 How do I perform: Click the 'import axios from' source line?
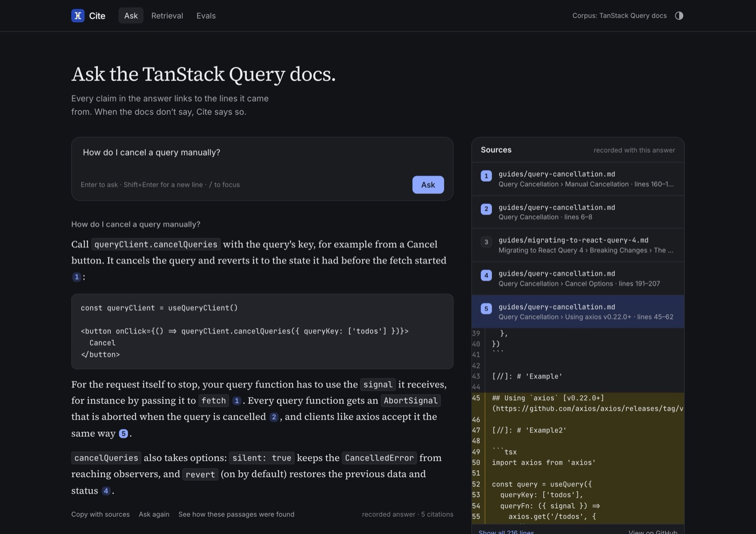tap(544, 463)
